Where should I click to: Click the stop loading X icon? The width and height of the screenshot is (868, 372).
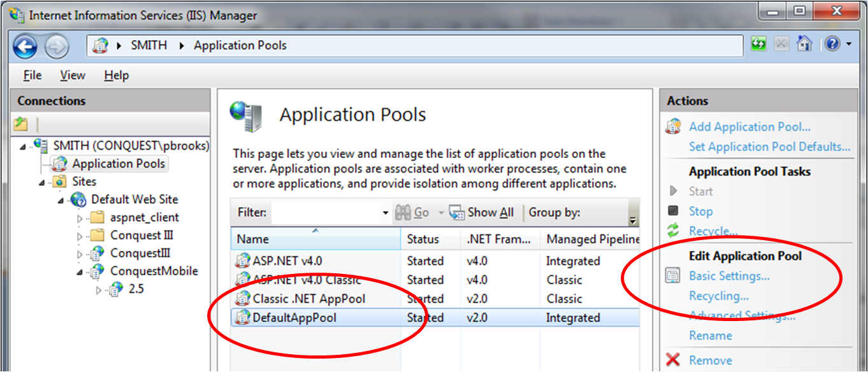(782, 45)
